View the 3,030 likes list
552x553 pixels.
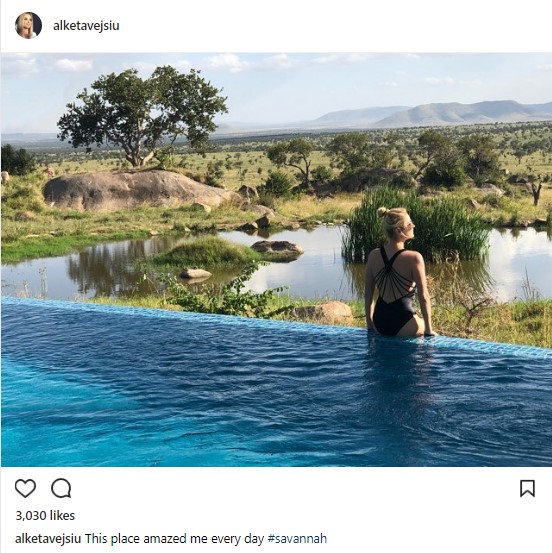(x=45, y=516)
